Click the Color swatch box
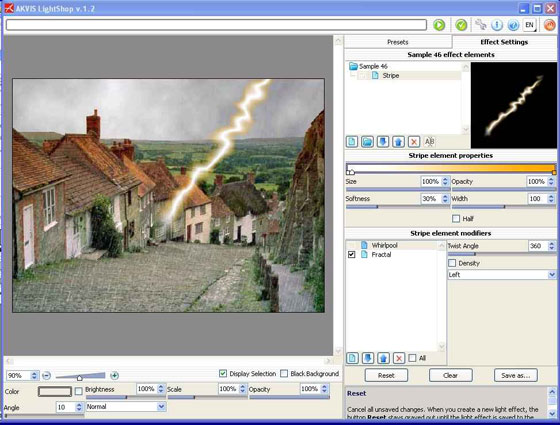Image resolution: width=560 pixels, height=425 pixels. pyautogui.click(x=55, y=391)
